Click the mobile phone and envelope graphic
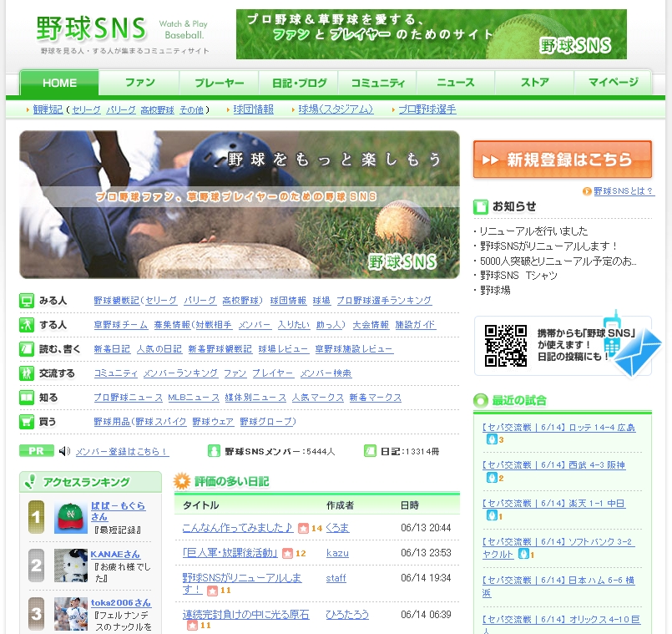The height and width of the screenshot is (634, 672). click(x=631, y=344)
